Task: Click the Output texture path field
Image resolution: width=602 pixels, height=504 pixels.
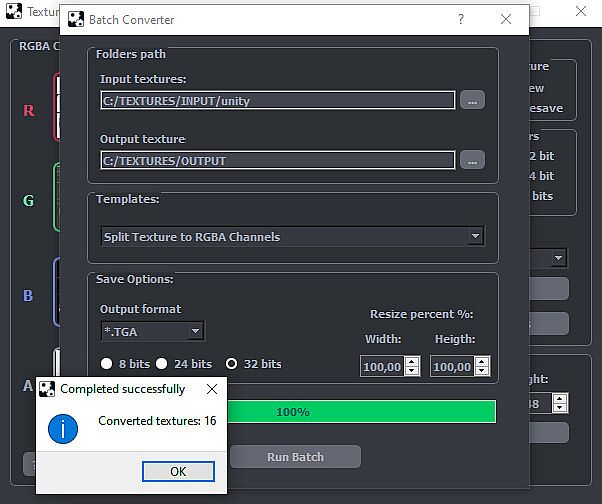Action: pos(278,160)
